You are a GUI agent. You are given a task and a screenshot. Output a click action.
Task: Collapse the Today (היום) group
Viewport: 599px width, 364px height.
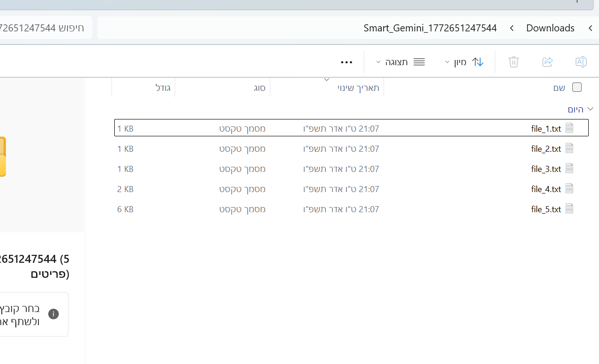[x=590, y=109]
